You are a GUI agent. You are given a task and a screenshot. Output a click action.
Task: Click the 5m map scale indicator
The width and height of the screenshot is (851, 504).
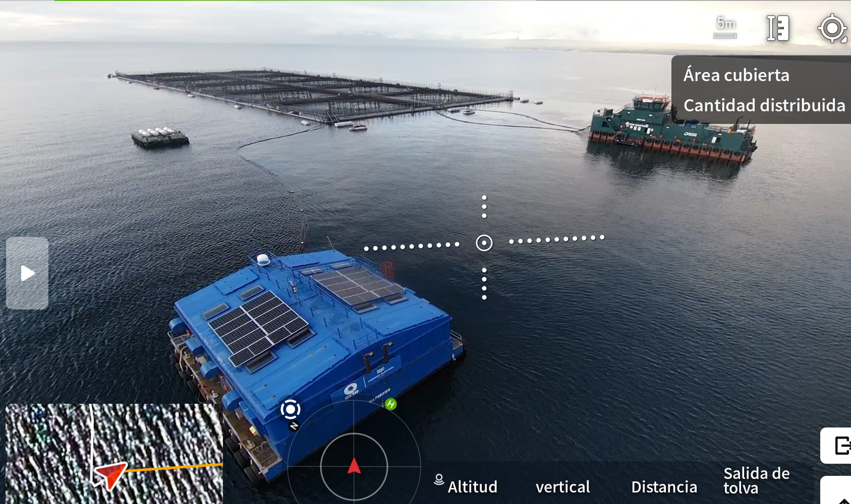point(725,27)
